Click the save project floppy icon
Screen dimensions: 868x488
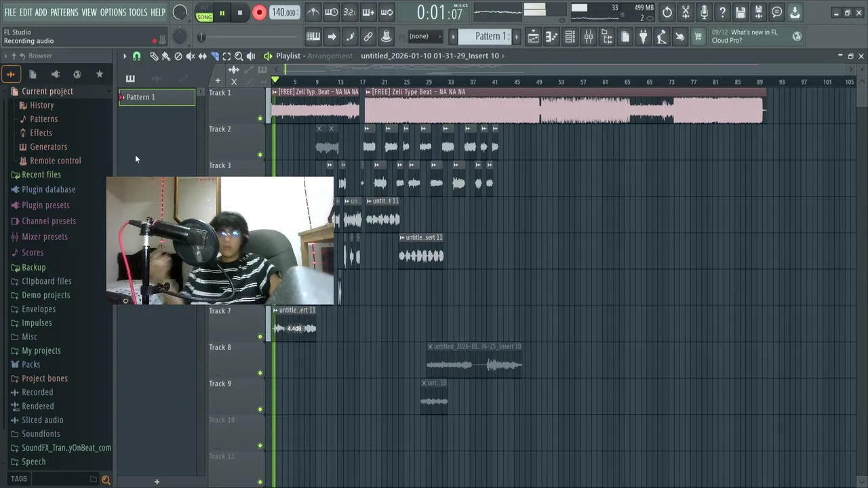(741, 12)
